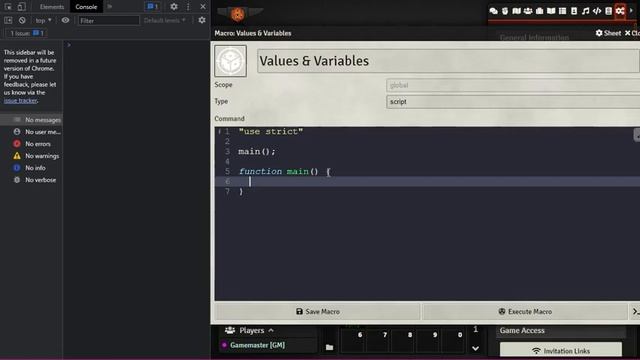Select No info filter row
The height and width of the screenshot is (360, 640).
point(31,168)
